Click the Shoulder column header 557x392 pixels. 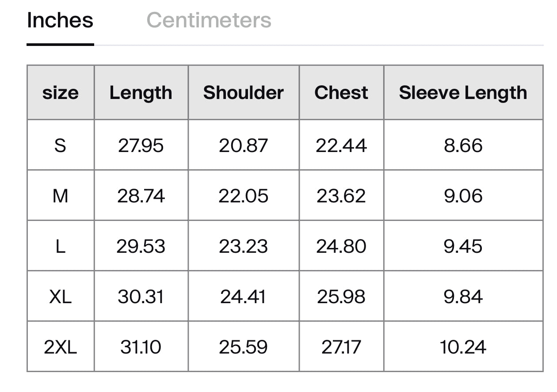(244, 93)
